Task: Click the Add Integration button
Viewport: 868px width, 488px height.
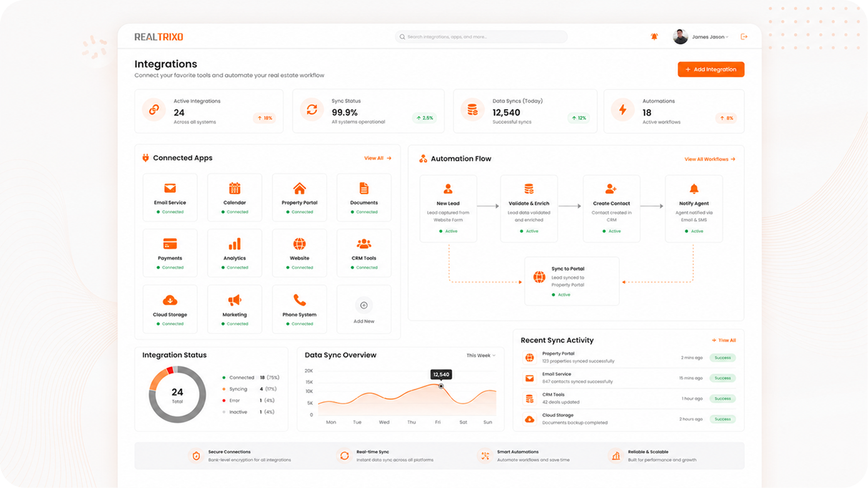Action: click(711, 69)
